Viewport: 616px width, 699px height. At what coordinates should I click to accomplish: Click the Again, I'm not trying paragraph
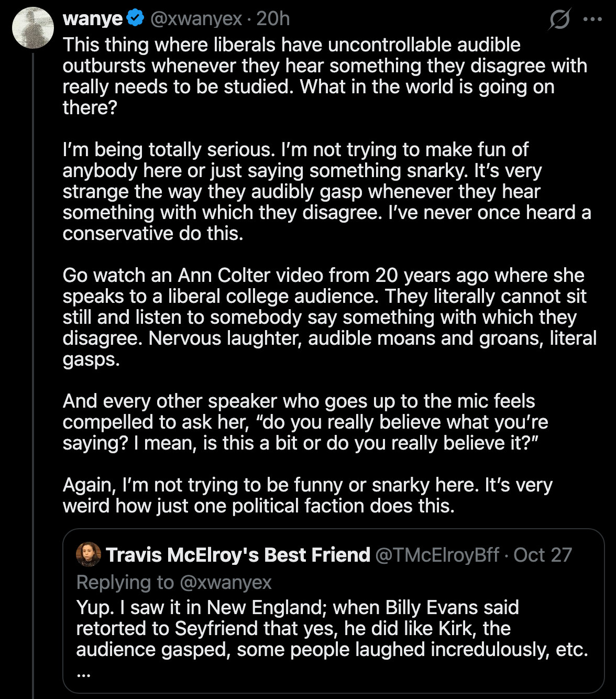pos(307,495)
